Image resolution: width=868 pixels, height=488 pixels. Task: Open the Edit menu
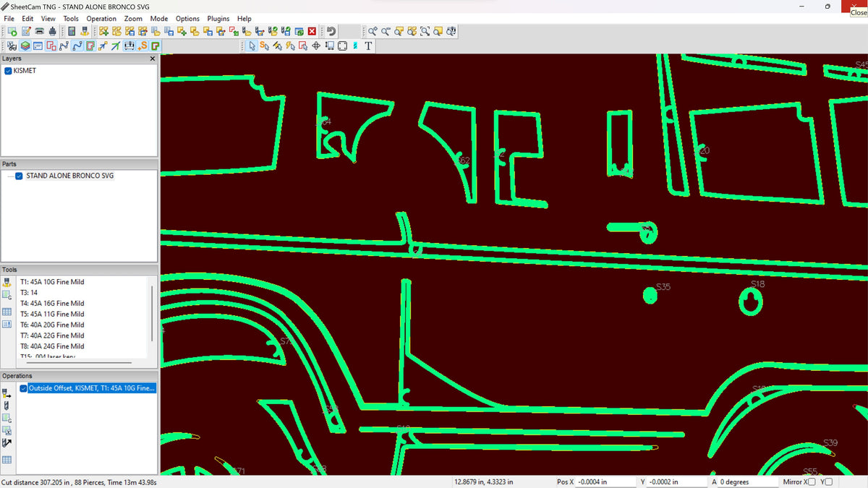27,18
